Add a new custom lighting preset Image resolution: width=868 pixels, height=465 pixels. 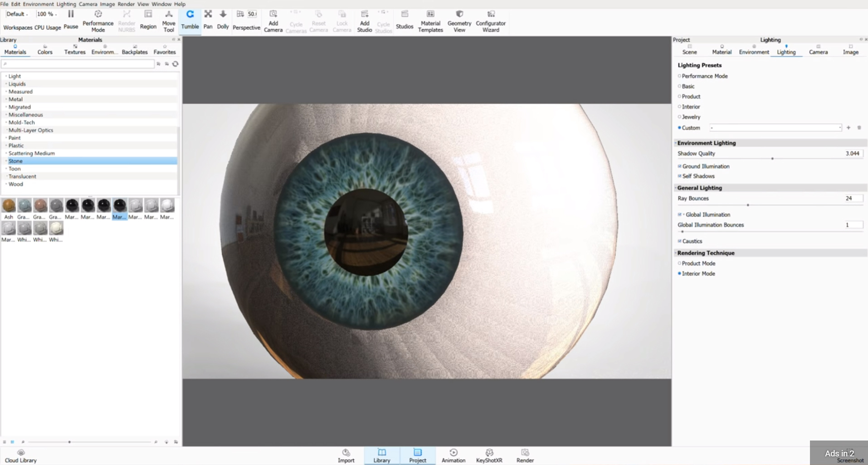848,128
